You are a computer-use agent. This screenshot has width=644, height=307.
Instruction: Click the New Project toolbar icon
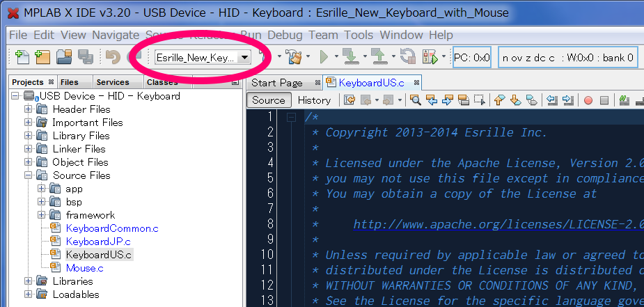[42, 57]
